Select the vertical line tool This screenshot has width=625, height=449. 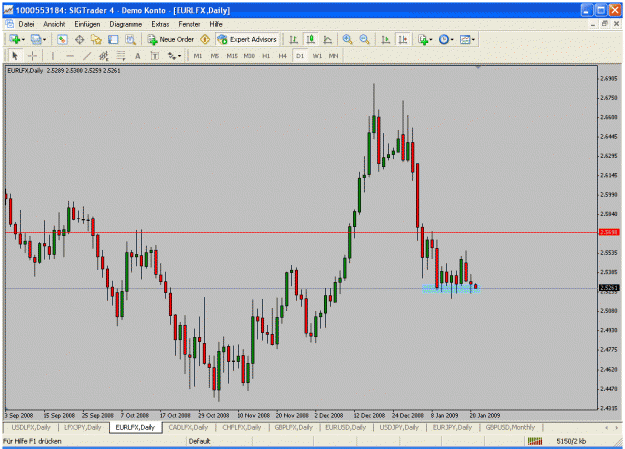(x=53, y=56)
